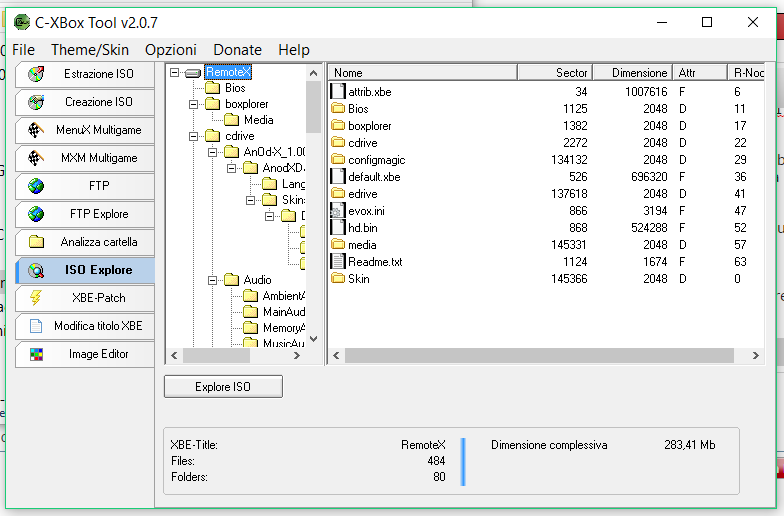Click the '283,41 Mb' total size value
This screenshot has width=784, height=516.
690,445
